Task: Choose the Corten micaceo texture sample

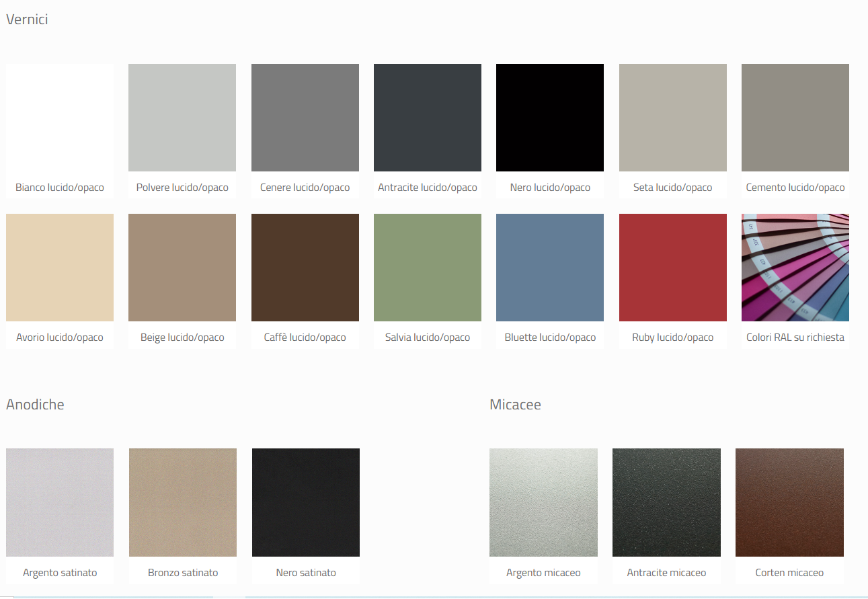Action: click(789, 502)
